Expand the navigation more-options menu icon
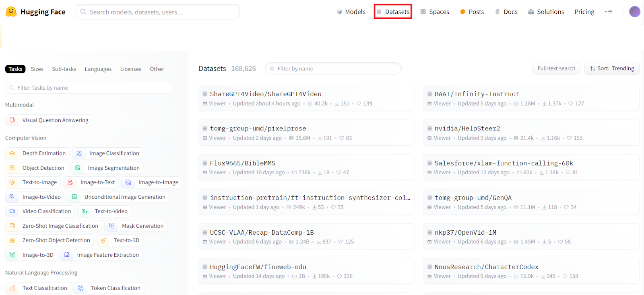 click(x=609, y=12)
